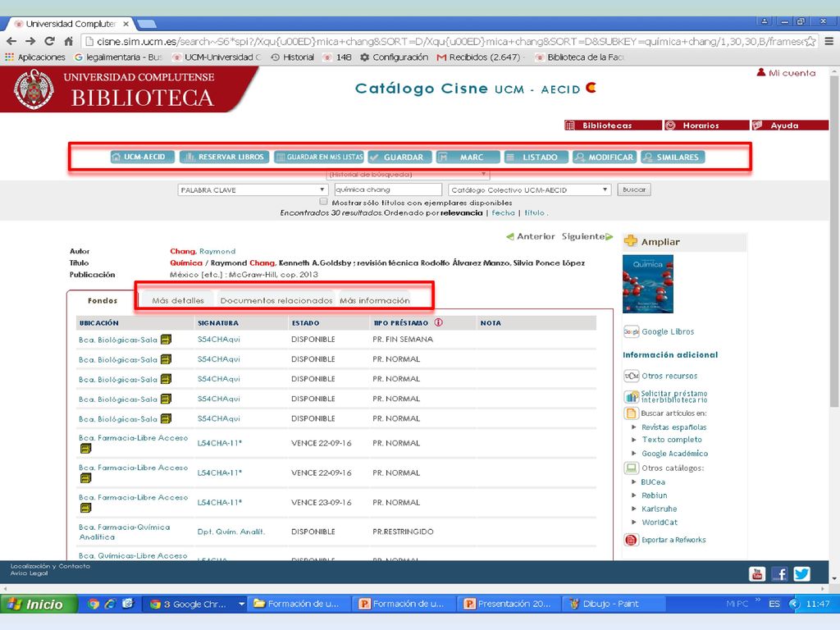Open the Chrome menu hamburger icon
This screenshot has height=630, width=840.
(x=829, y=41)
